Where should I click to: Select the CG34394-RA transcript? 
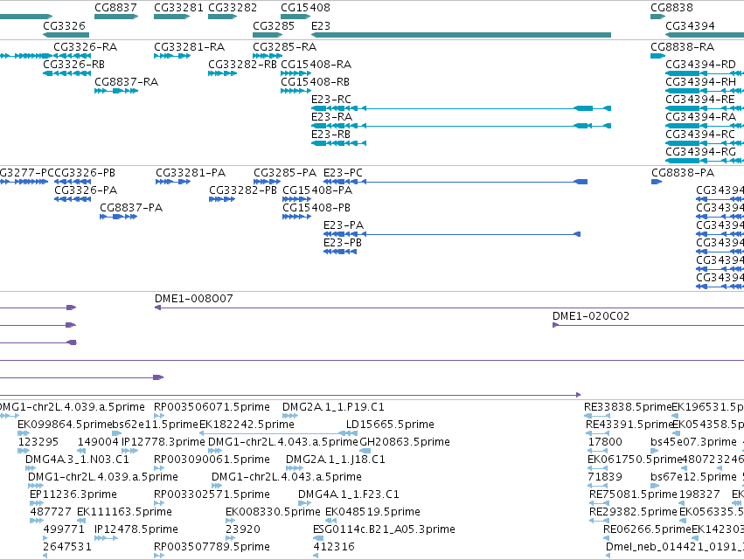click(705, 126)
